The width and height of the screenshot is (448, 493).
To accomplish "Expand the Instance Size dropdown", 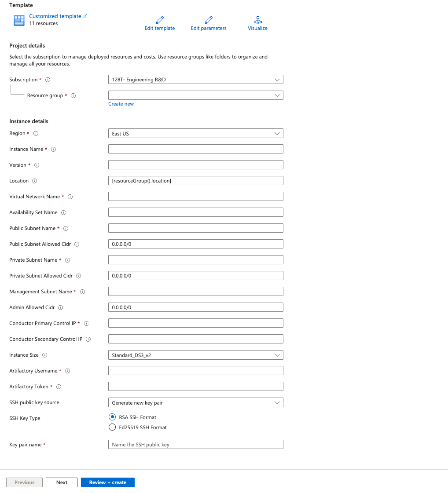I will [195, 355].
